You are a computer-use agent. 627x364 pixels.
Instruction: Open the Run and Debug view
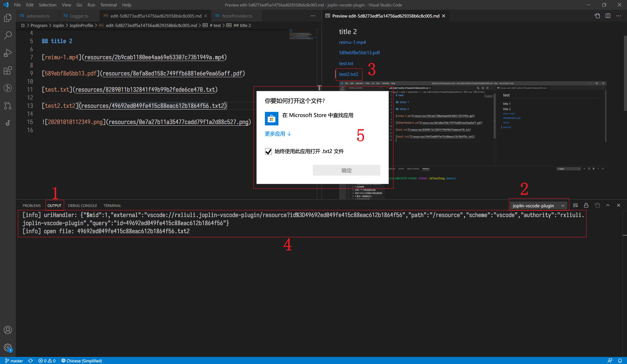click(x=8, y=53)
